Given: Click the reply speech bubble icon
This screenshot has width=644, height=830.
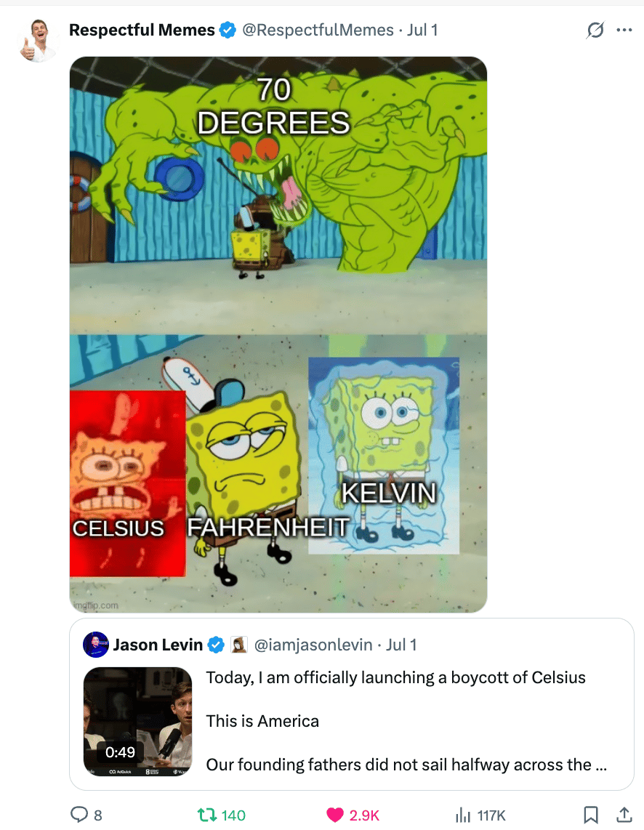Looking at the screenshot, I should pyautogui.click(x=79, y=815).
